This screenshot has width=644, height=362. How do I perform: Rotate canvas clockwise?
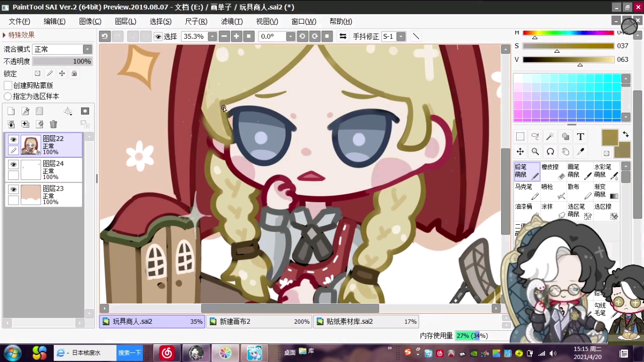[314, 36]
